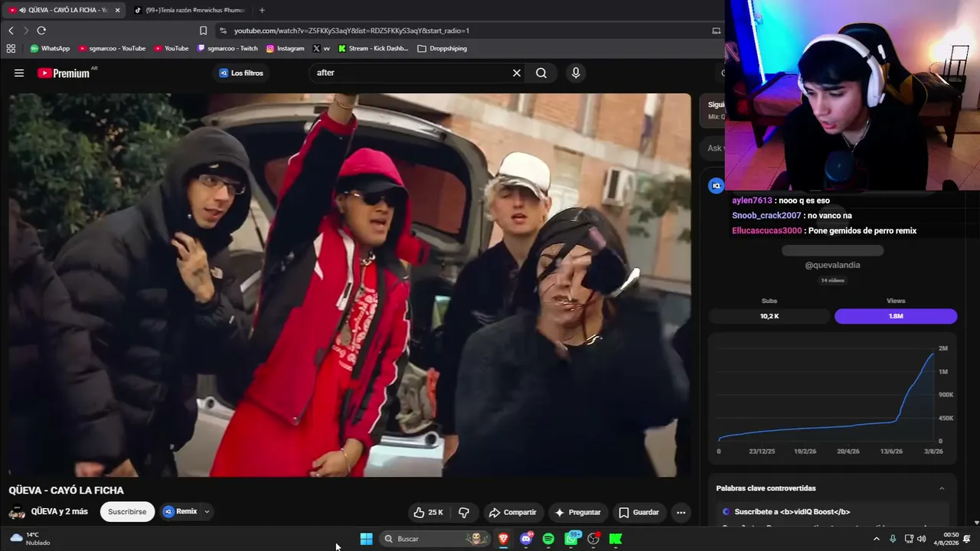Screen dimensions: 980x551
Task: Click the Suscribirse button
Action: [127, 512]
